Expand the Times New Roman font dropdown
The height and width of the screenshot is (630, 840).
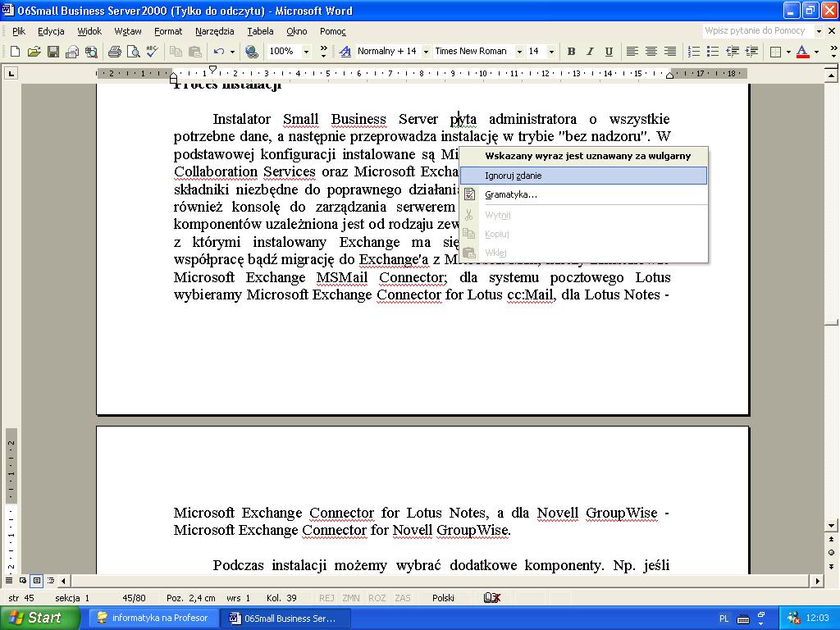coord(519,52)
